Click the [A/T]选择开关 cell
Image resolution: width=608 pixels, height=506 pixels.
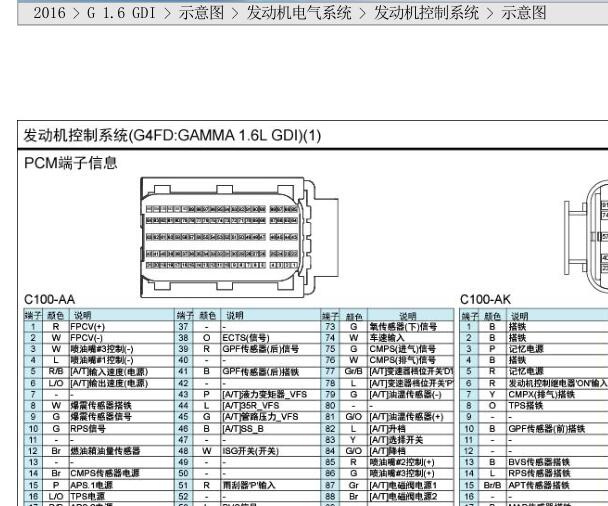coord(411,440)
